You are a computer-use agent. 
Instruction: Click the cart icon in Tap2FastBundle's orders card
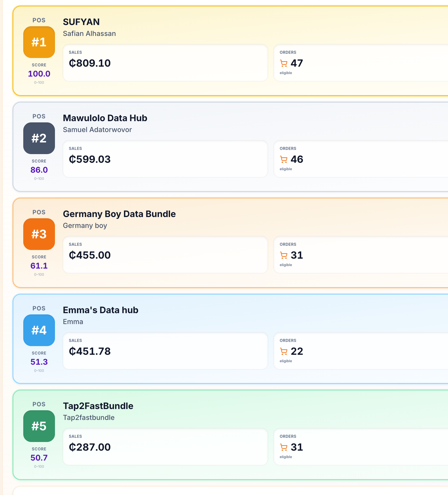coord(284,447)
